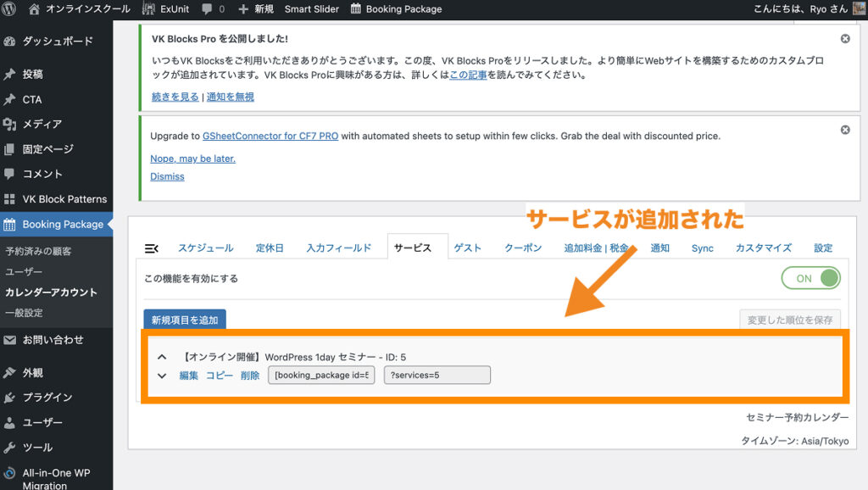
Task: Switch to the クーポン tab
Action: [x=522, y=248]
